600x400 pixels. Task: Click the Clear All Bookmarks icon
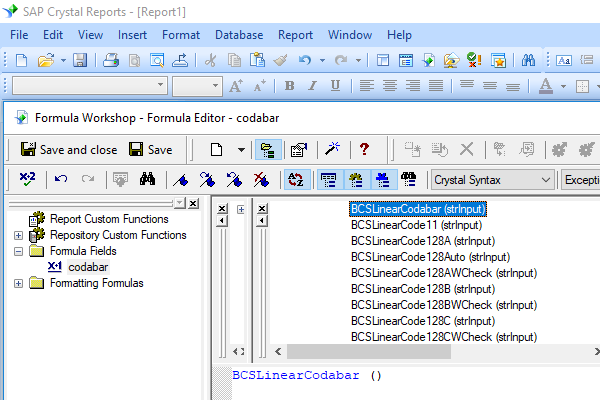point(261,179)
